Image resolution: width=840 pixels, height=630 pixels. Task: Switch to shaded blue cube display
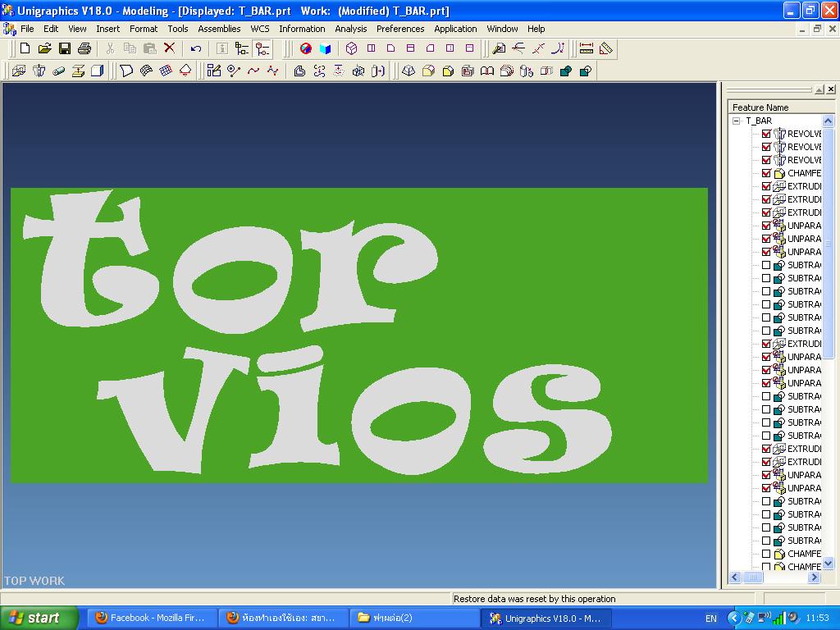click(325, 48)
